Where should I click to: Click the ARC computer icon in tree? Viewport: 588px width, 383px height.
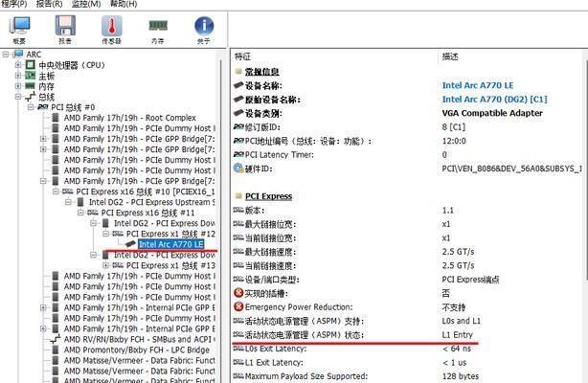click(x=18, y=54)
